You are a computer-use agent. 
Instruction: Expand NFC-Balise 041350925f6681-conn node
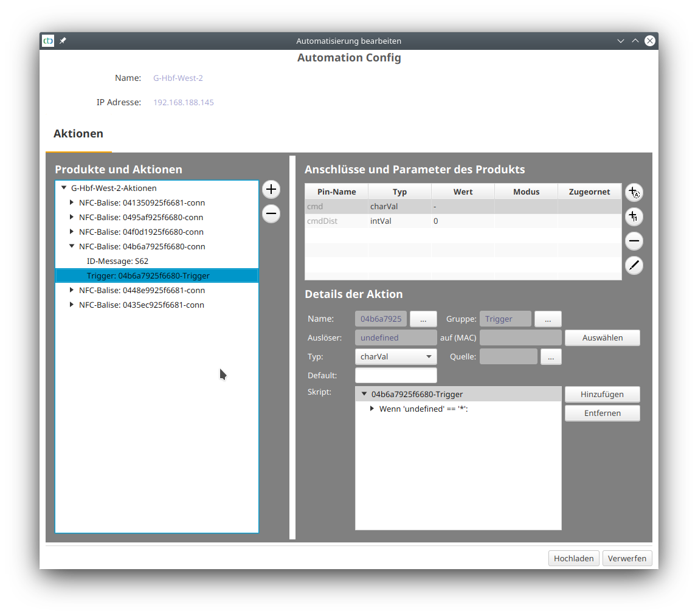click(x=72, y=202)
